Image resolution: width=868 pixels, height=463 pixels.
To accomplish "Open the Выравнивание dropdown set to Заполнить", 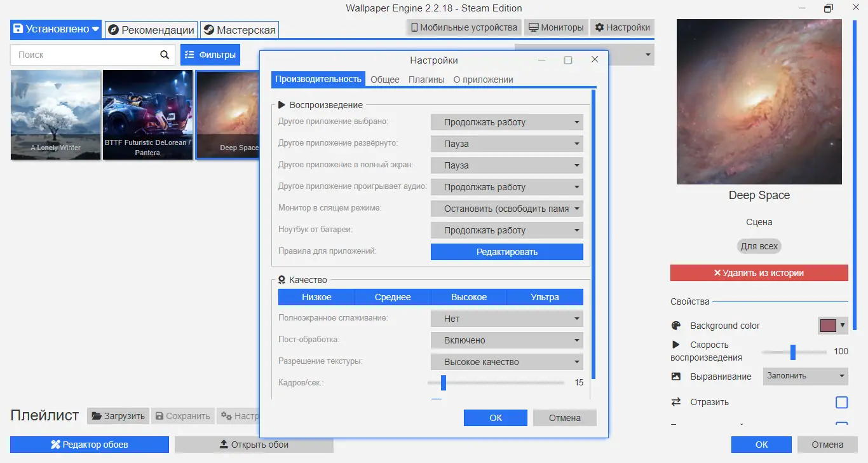I will point(805,376).
